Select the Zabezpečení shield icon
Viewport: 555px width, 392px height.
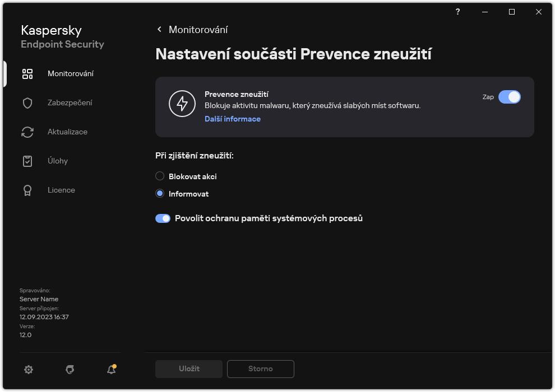coord(27,102)
